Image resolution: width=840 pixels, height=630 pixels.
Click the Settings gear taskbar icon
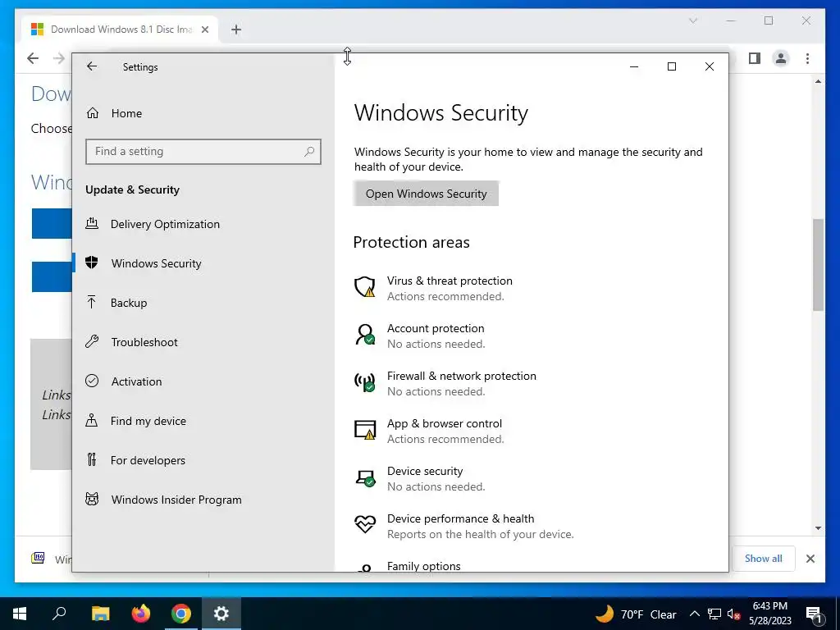(221, 614)
